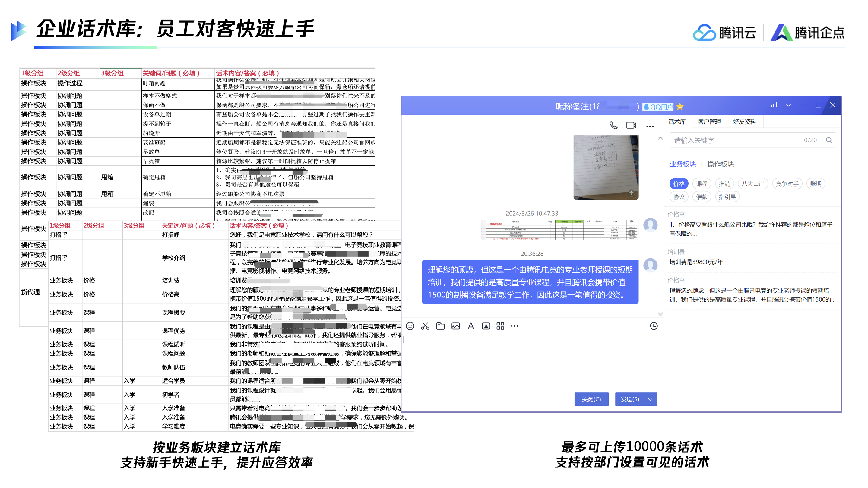Screen dimensions: 868x488
Task: Switch to the 客户管理 tab
Action: click(x=709, y=122)
